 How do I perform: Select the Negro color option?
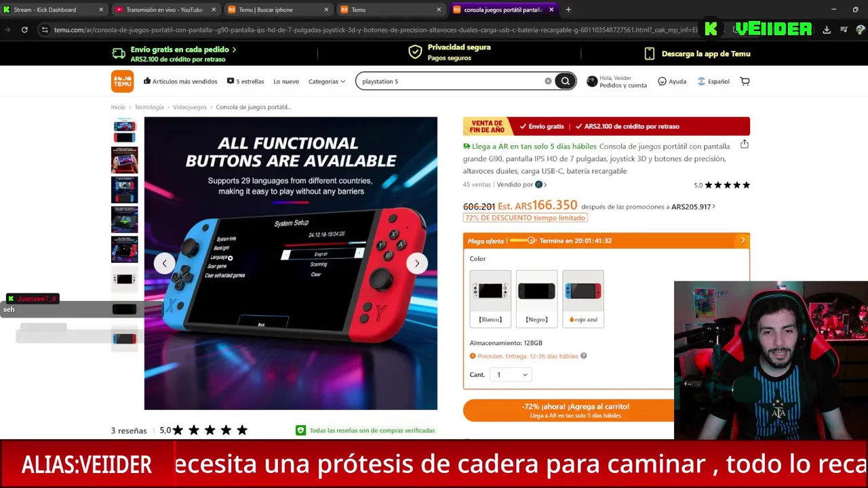point(536,299)
